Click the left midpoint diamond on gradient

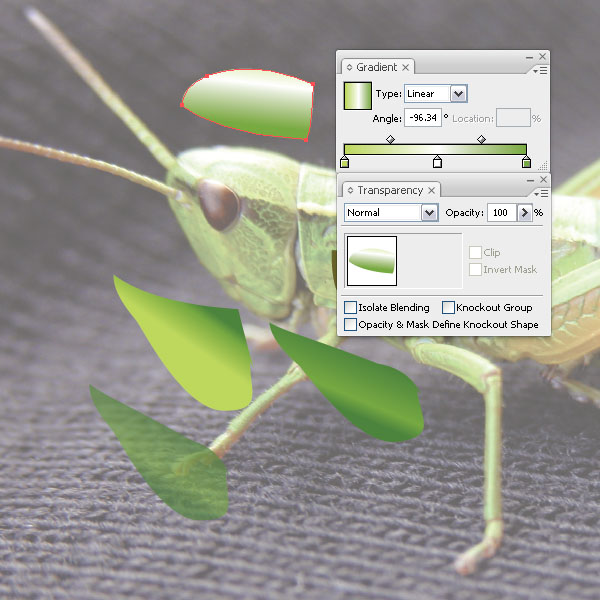(x=390, y=139)
